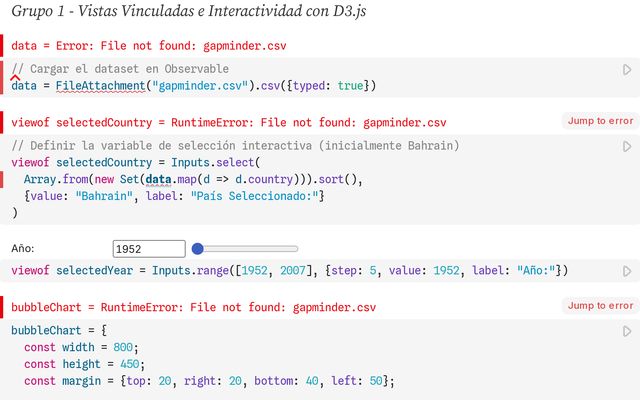Screen dimensions: 640x400
Task: Click the const width = 800 line
Action: 81,347
